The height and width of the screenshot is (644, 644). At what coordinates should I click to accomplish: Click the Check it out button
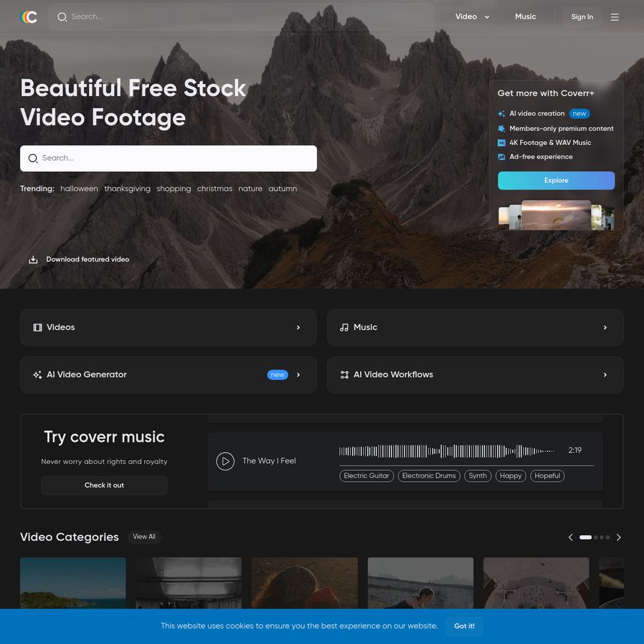tap(104, 485)
